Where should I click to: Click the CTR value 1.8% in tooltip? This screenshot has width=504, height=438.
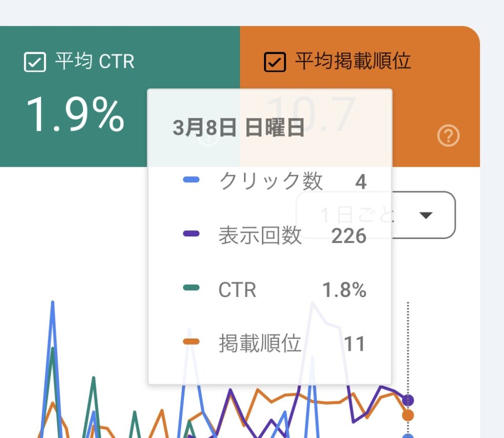[x=344, y=290]
